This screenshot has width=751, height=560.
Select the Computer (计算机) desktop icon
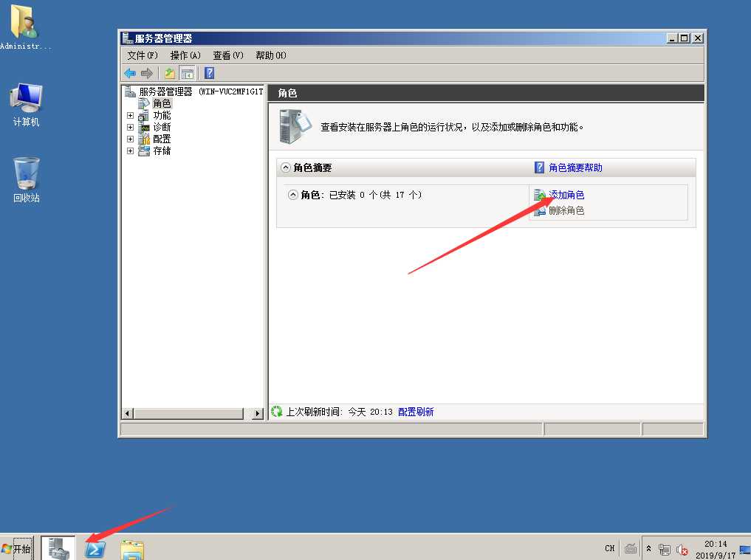point(26,105)
